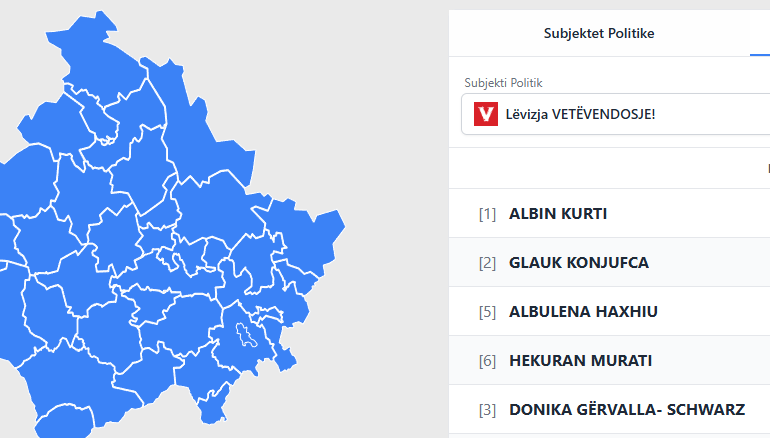
Task: Switch to the Subjektet Politike tab
Action: (x=598, y=34)
